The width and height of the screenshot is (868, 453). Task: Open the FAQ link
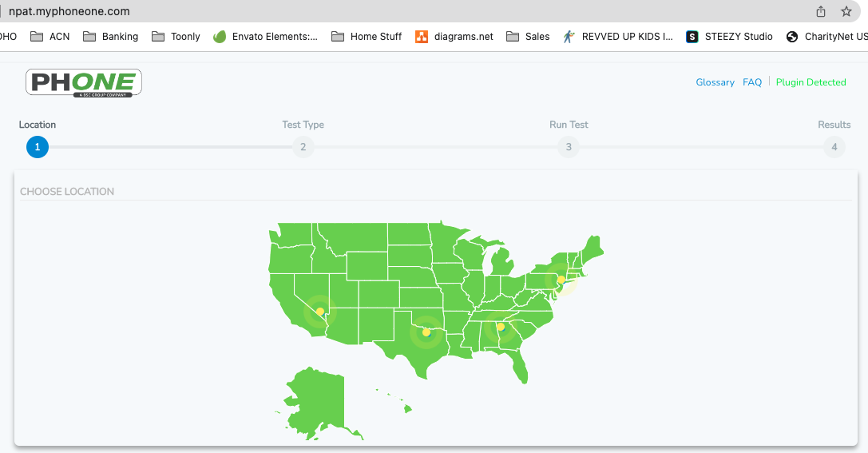click(x=752, y=82)
